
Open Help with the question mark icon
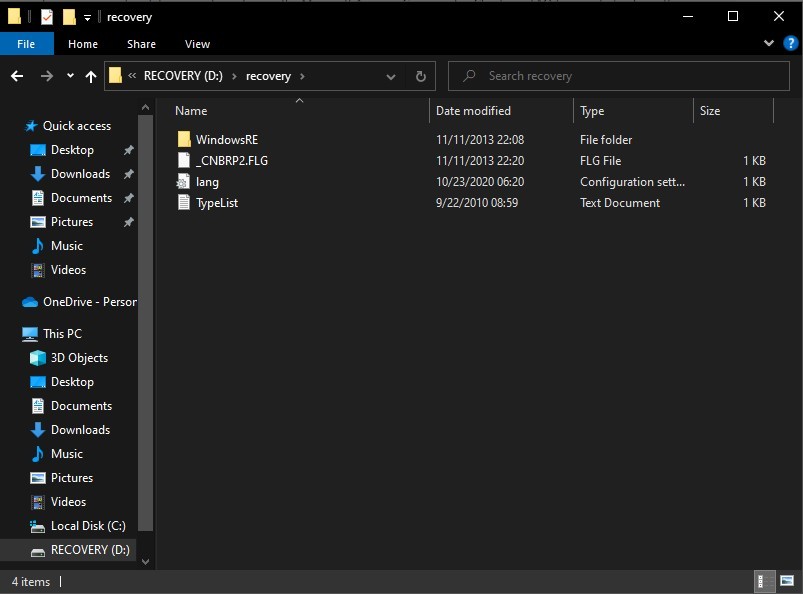pos(791,43)
